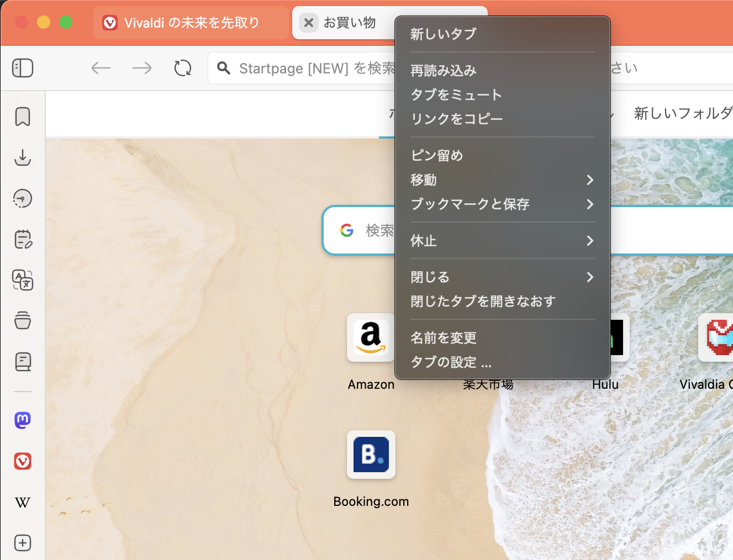Open the Downloads panel in the sidebar
733x560 pixels.
pyautogui.click(x=22, y=157)
